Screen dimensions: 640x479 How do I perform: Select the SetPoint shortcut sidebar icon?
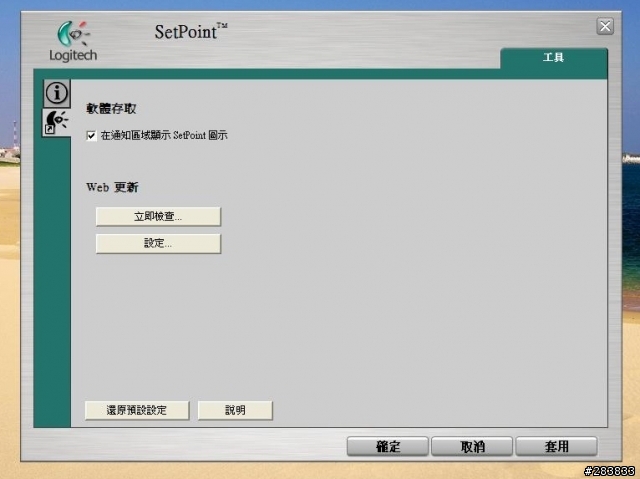point(56,122)
